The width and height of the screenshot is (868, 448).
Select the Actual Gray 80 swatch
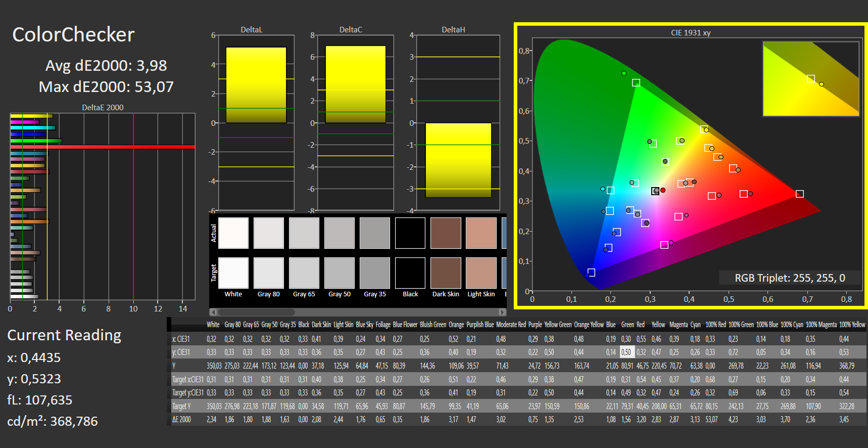tap(269, 233)
